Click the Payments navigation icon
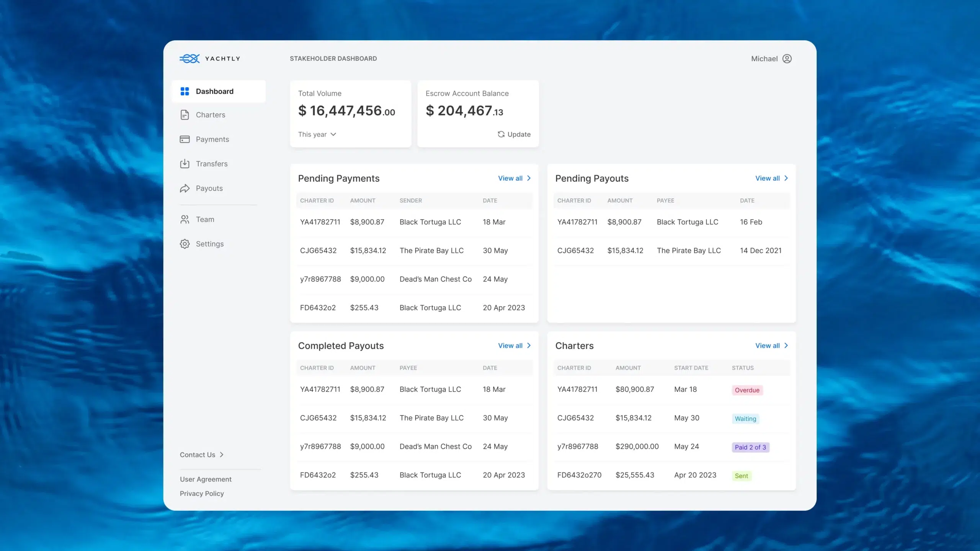 point(185,139)
